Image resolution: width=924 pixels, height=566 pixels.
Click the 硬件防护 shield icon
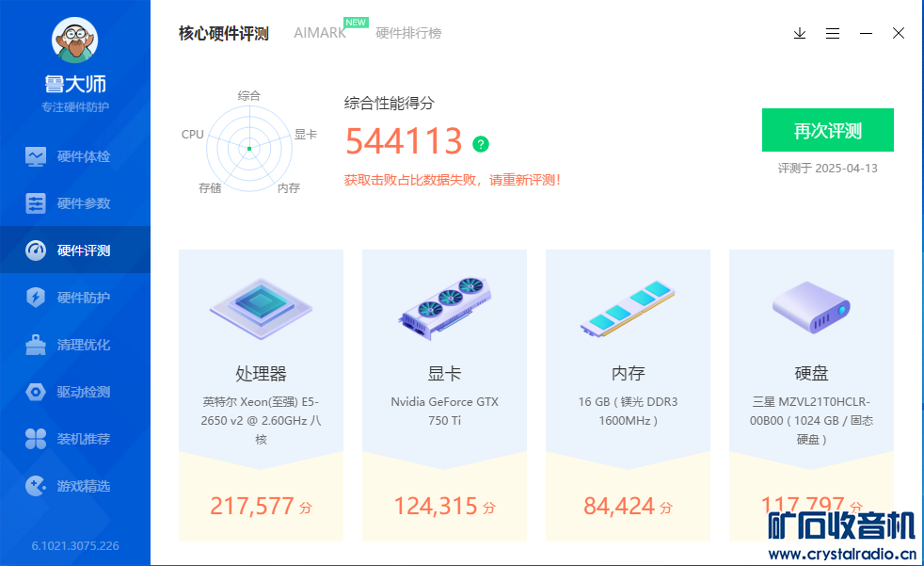(36, 298)
